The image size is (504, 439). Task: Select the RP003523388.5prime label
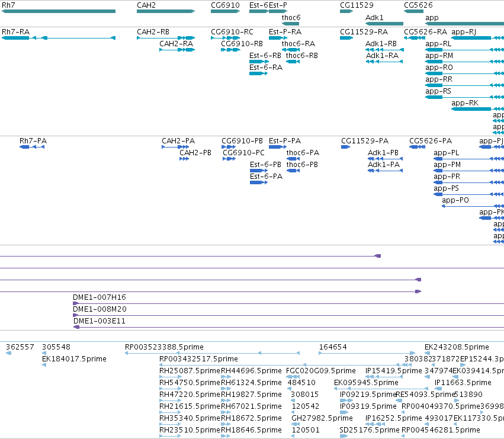[x=164, y=347]
